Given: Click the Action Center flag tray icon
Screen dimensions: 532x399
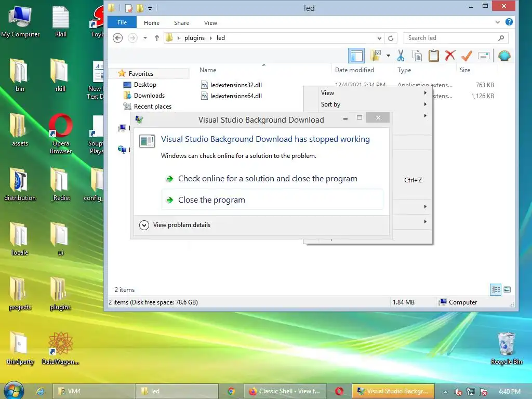Looking at the screenshot, I should click(x=484, y=392).
